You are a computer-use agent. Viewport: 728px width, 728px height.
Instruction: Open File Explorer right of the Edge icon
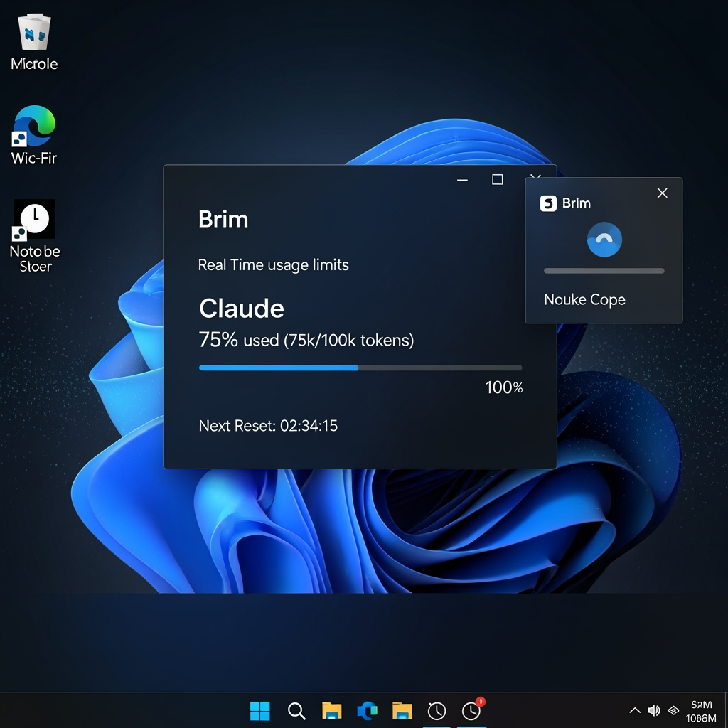click(402, 711)
